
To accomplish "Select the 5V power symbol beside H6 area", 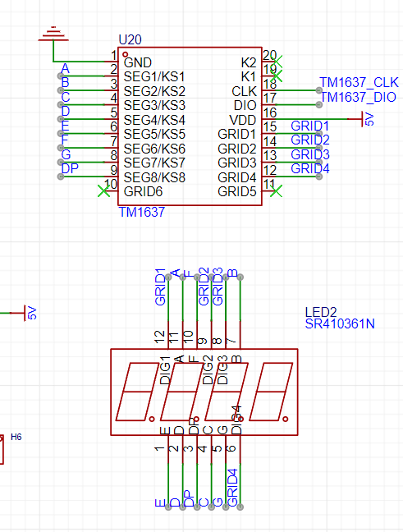I will point(27,313).
